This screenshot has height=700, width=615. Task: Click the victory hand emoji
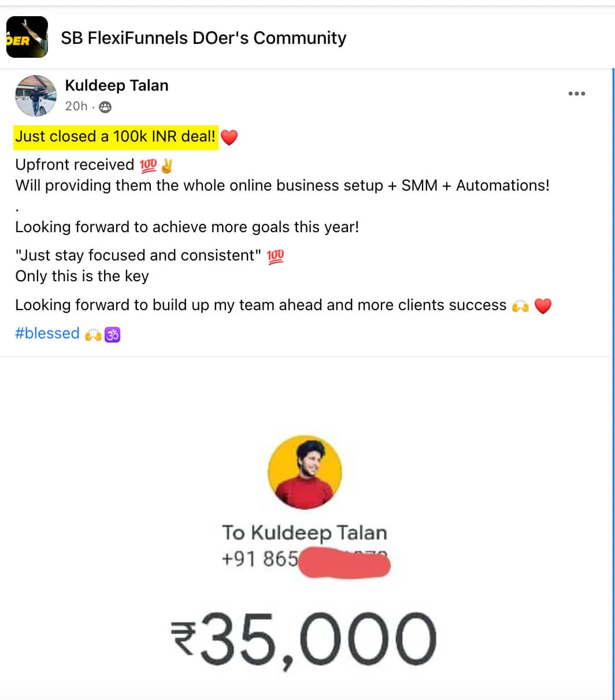(167, 165)
